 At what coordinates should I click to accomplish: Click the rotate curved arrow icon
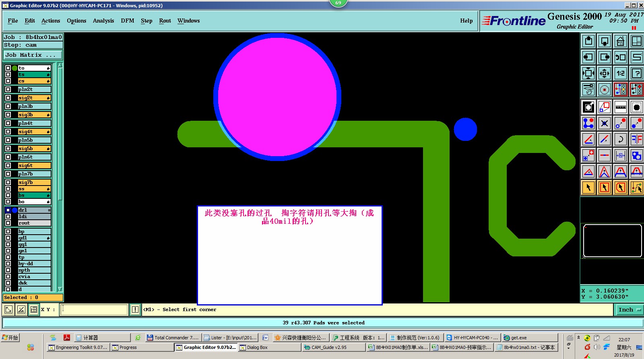point(621,139)
